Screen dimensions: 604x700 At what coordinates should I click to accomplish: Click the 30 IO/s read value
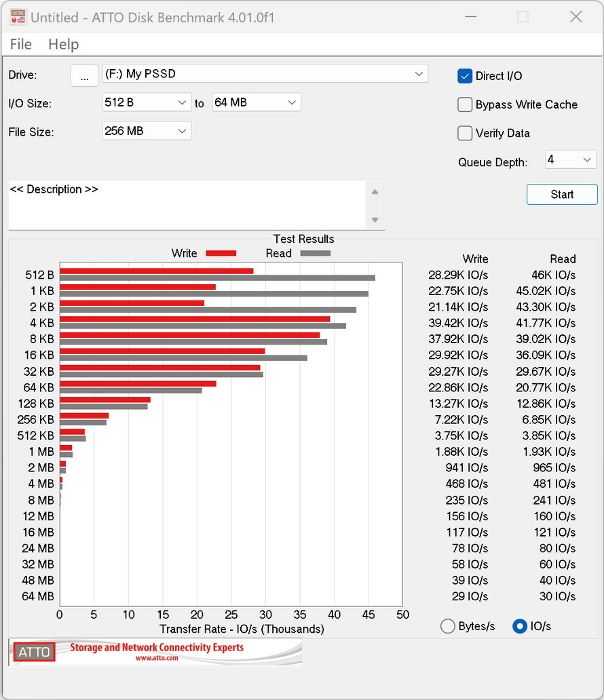point(558,596)
